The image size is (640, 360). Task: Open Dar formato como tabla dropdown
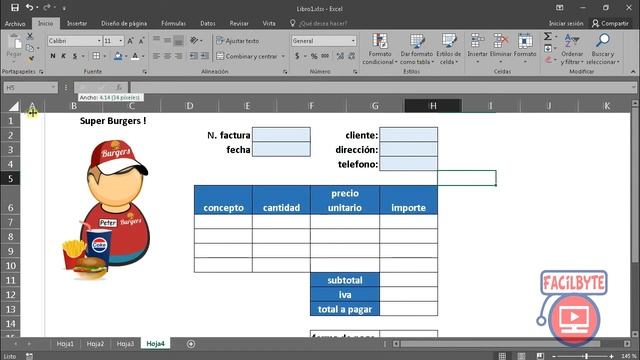click(417, 49)
